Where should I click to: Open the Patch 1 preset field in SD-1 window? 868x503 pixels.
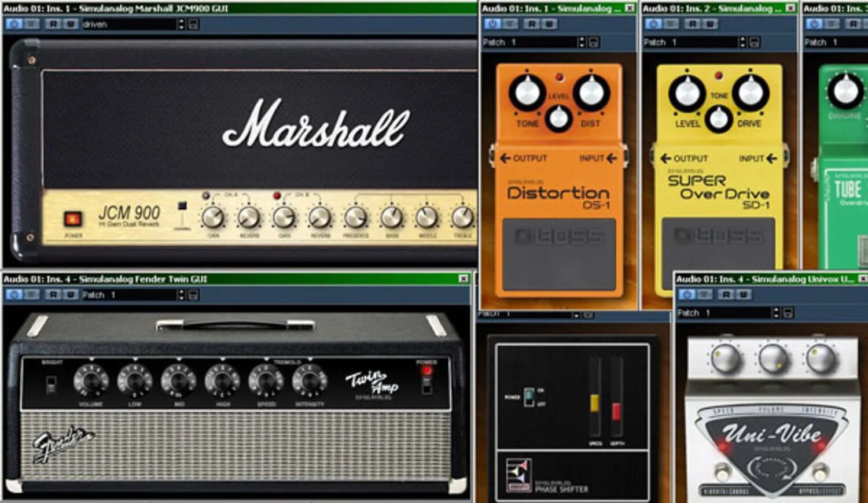tap(690, 42)
